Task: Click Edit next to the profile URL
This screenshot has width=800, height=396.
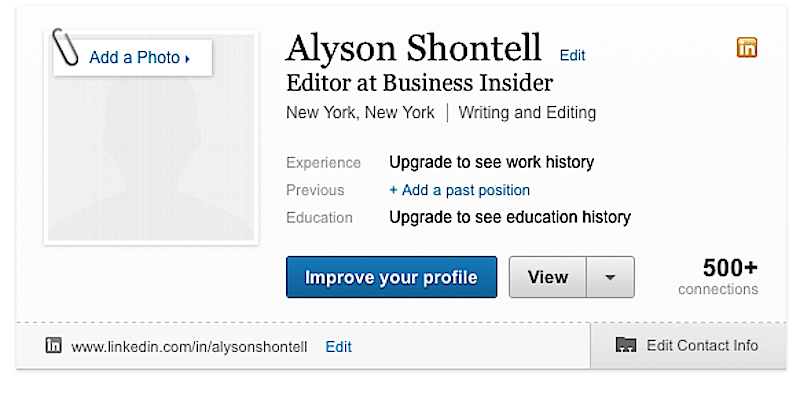Action: [x=338, y=346]
